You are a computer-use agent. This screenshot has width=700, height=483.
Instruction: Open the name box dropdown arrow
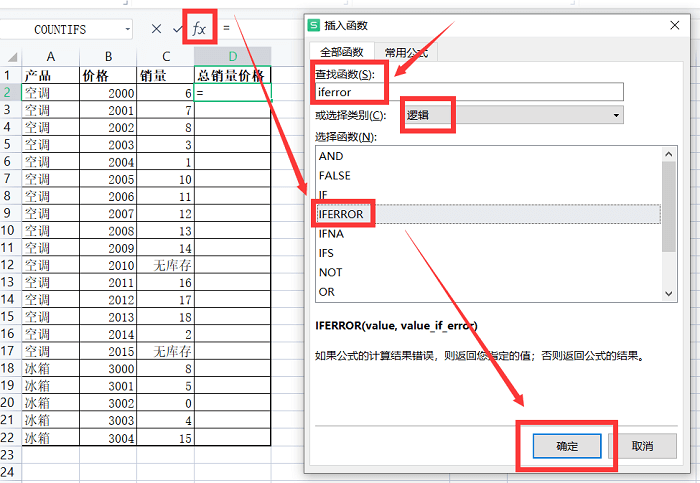(128, 29)
